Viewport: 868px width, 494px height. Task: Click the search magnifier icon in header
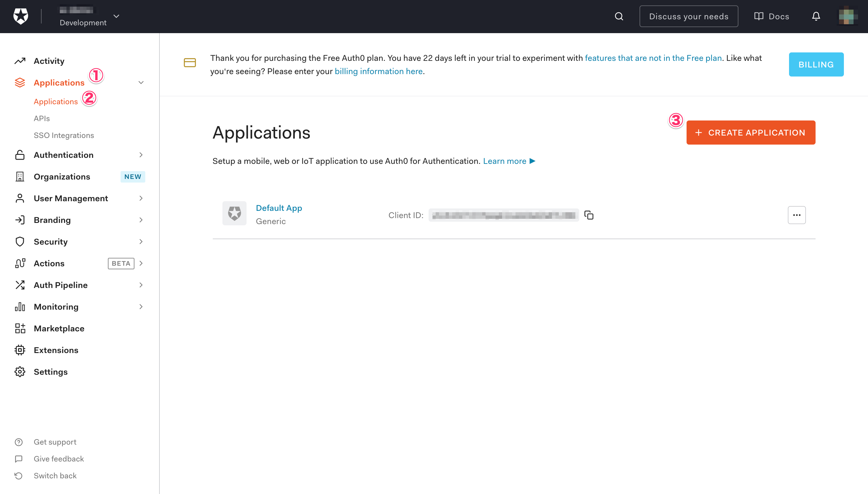pos(619,16)
